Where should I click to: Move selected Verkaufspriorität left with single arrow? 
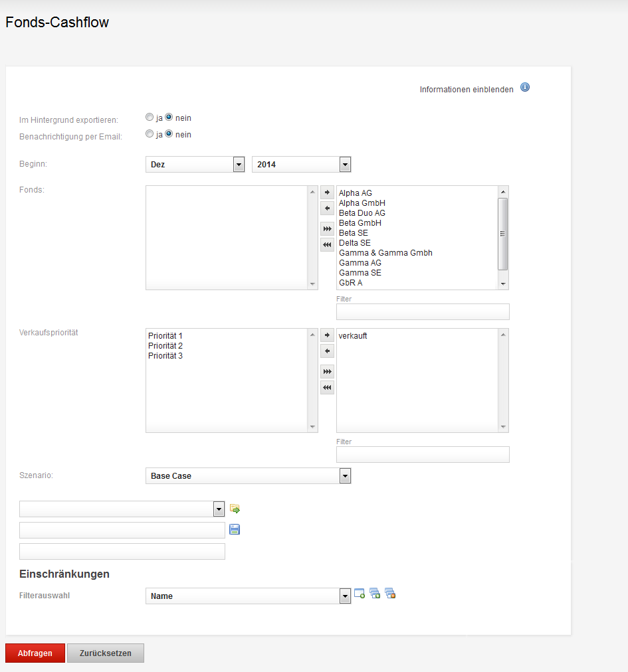click(328, 351)
